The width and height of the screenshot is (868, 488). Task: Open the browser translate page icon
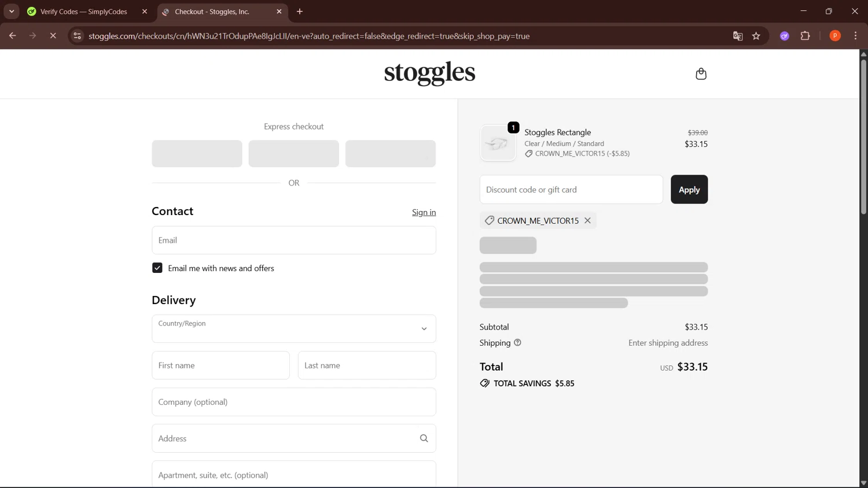[x=737, y=36]
